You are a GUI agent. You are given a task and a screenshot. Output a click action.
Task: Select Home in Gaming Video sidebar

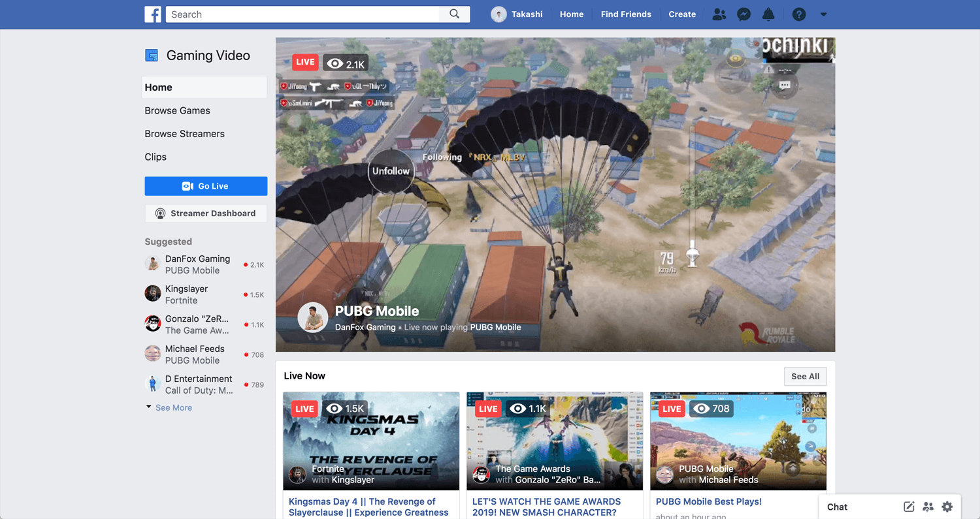204,87
